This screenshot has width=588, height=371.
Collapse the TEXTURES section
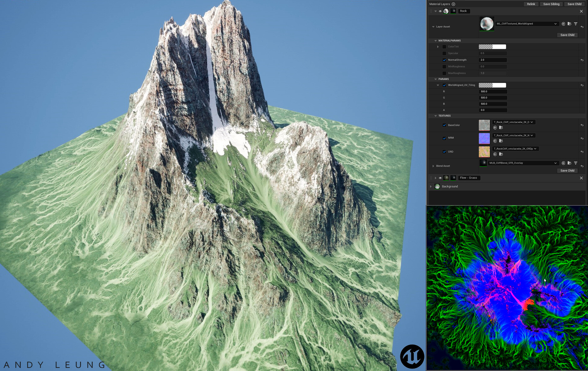click(435, 116)
